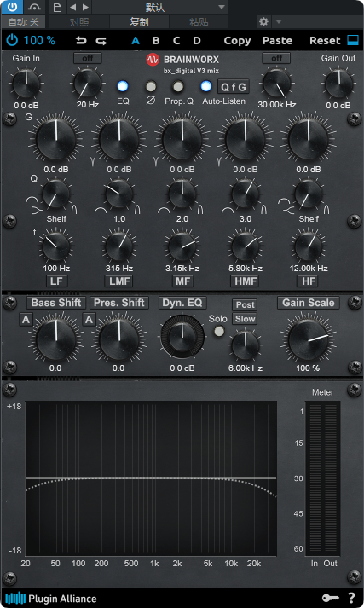Click the Copy button
Screen dimensions: 364x608
(237, 40)
